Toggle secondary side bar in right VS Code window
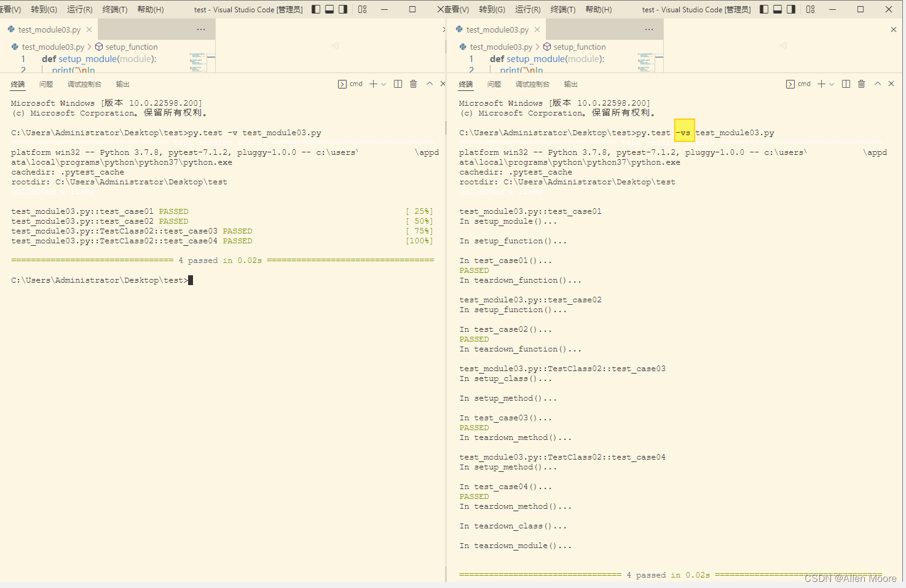The width and height of the screenshot is (906, 588). [791, 9]
